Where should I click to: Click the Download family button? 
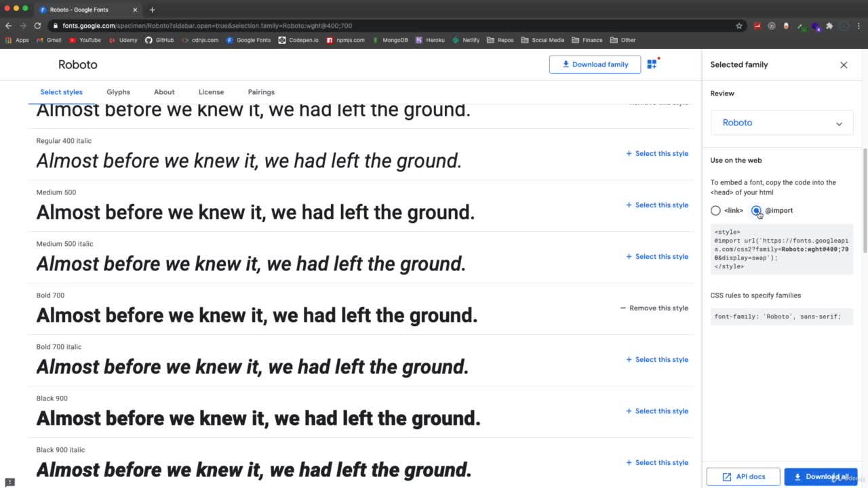[595, 64]
